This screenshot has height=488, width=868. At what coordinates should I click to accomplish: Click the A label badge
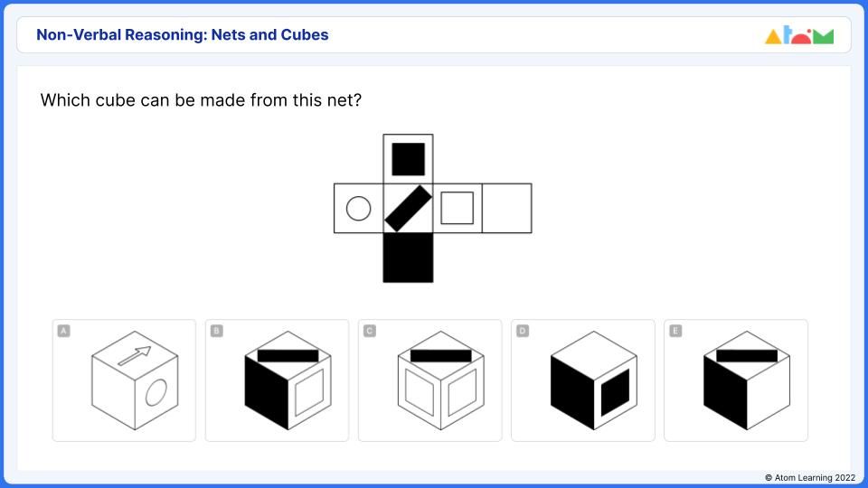pyautogui.click(x=63, y=331)
